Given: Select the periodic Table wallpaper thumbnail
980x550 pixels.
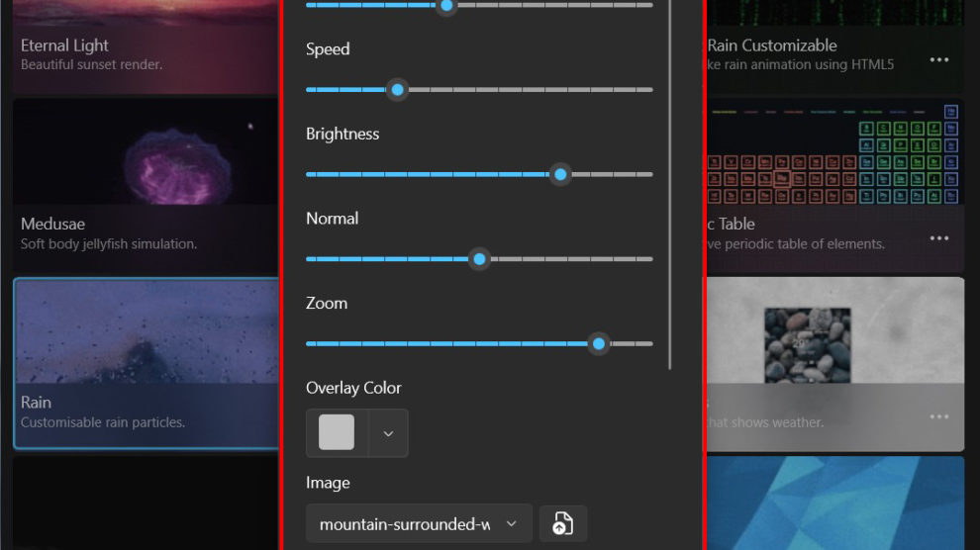Looking at the screenshot, I should (835, 151).
